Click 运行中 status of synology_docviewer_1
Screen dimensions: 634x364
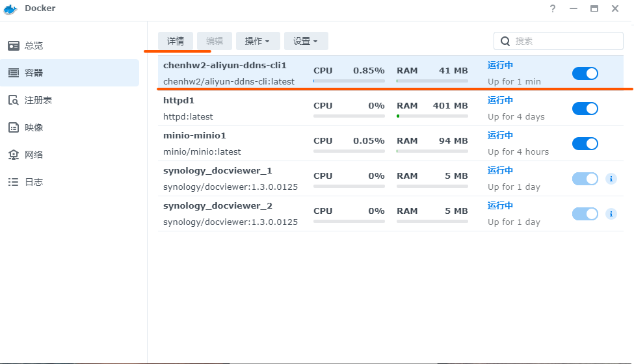500,170
